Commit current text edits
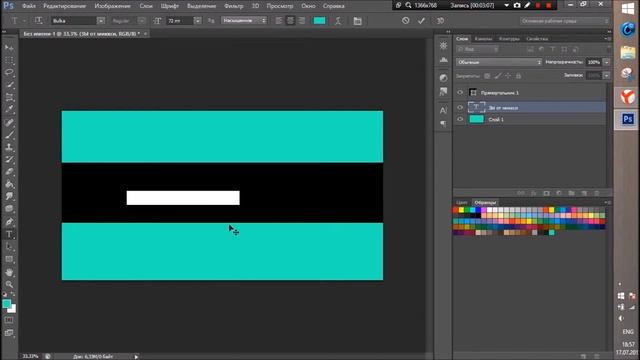 [x=421, y=20]
